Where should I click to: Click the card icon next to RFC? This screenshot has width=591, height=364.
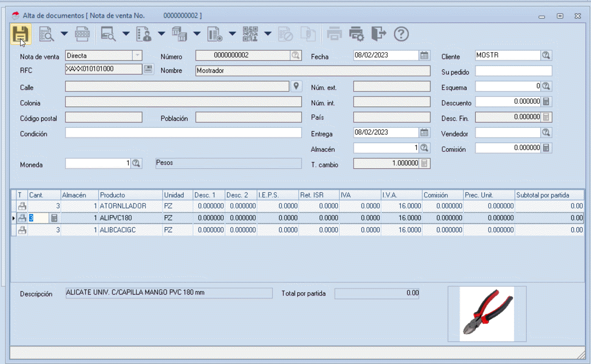click(x=148, y=69)
